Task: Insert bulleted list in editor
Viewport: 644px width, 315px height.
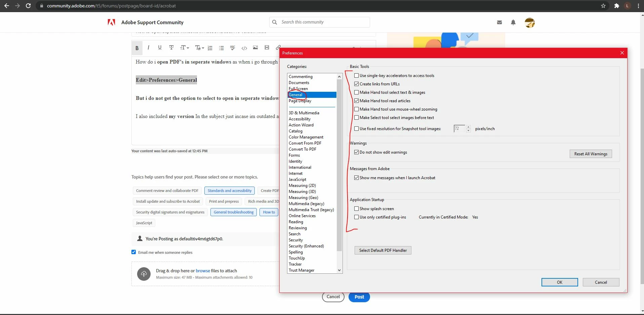Action: click(x=221, y=48)
